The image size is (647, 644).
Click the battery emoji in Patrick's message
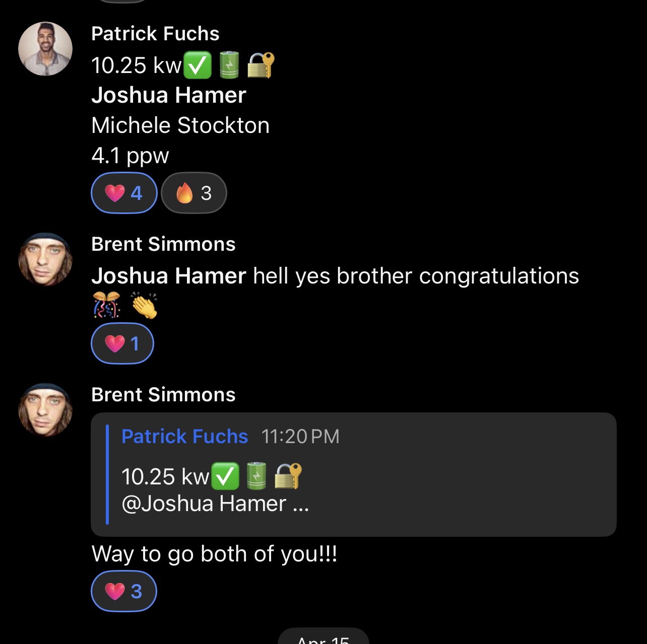pyautogui.click(x=229, y=66)
